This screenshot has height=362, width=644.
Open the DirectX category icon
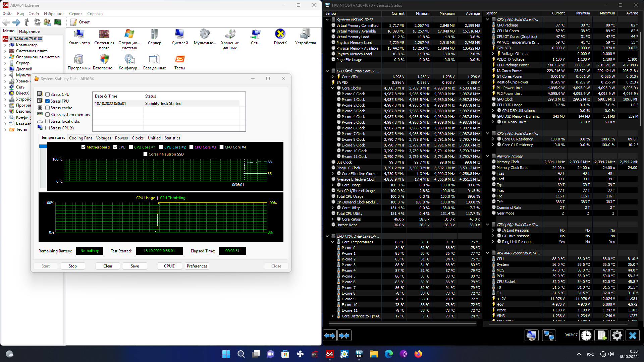click(x=280, y=34)
